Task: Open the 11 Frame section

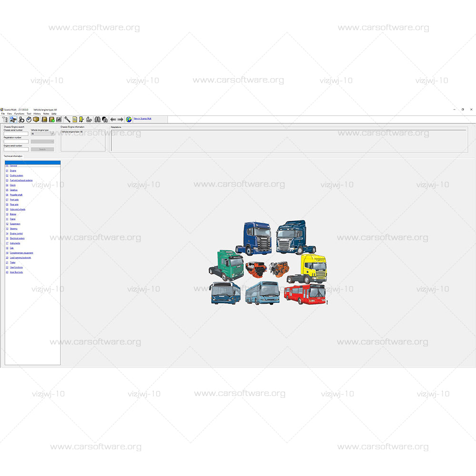Action: point(10,219)
